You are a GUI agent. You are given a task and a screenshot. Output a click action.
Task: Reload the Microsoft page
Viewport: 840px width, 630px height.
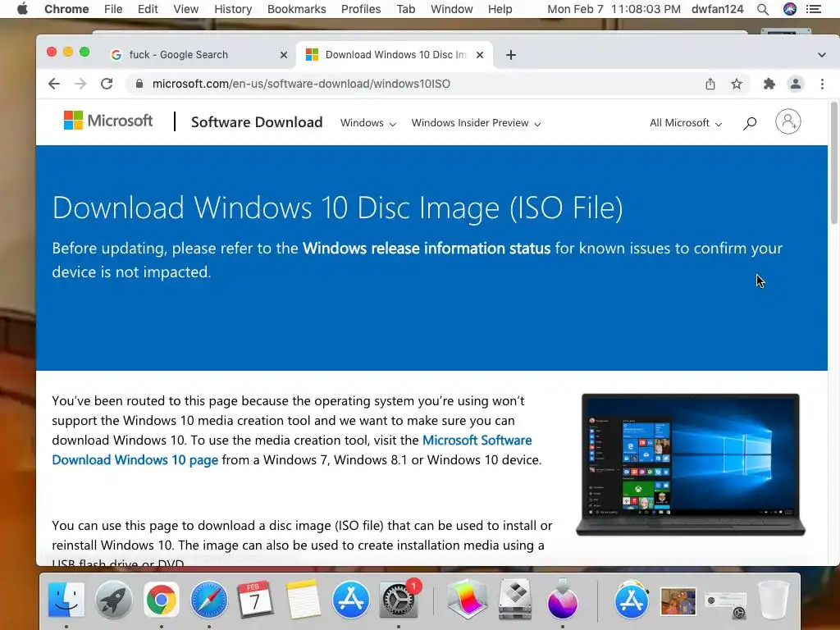[107, 84]
